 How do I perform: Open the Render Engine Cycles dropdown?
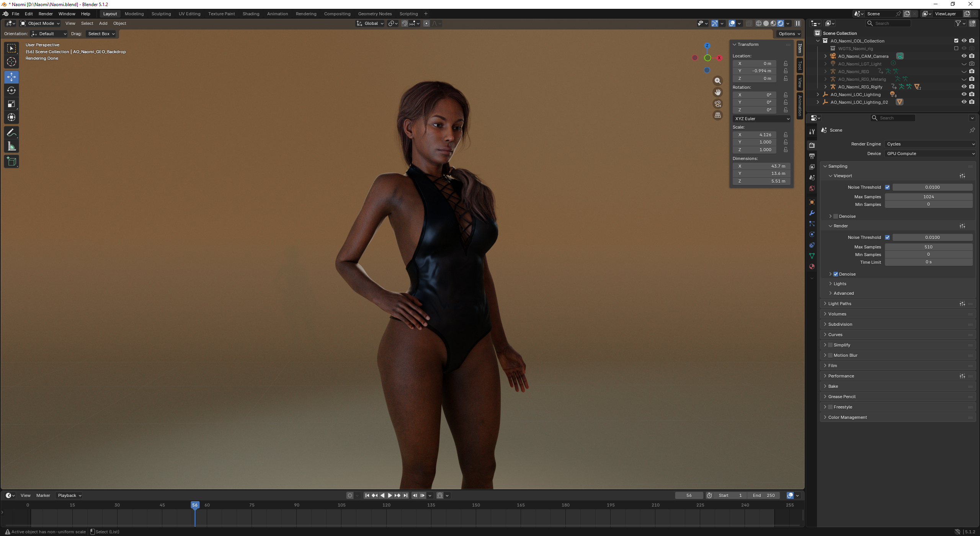pos(930,144)
